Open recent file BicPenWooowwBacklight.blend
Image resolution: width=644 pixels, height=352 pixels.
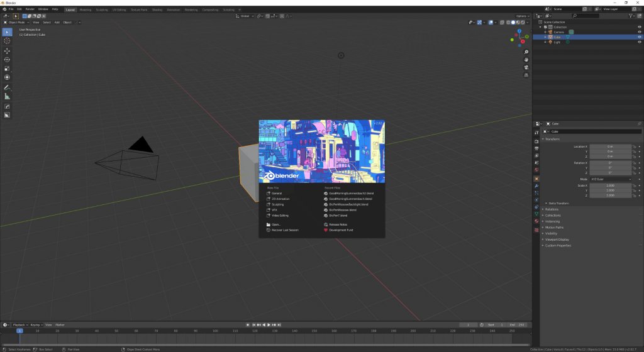click(348, 204)
